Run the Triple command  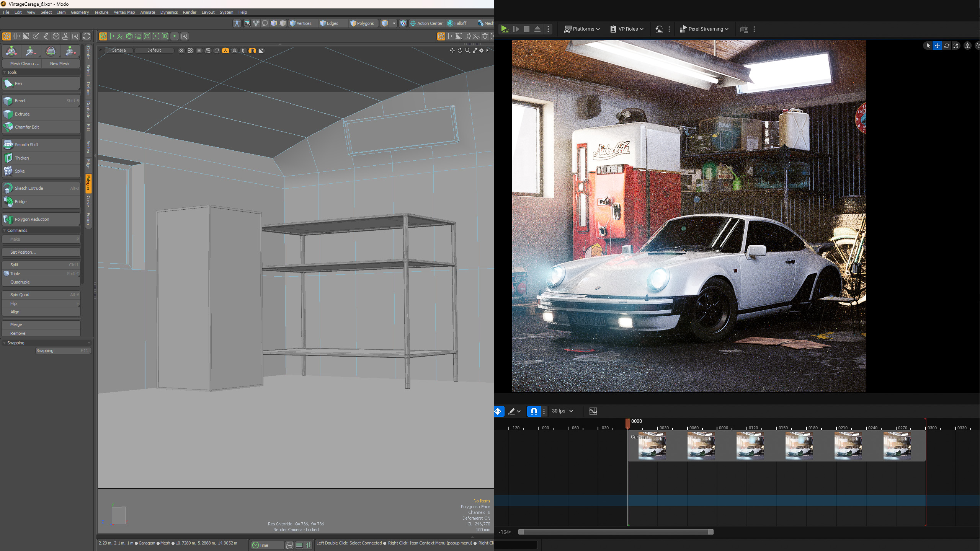(41, 273)
